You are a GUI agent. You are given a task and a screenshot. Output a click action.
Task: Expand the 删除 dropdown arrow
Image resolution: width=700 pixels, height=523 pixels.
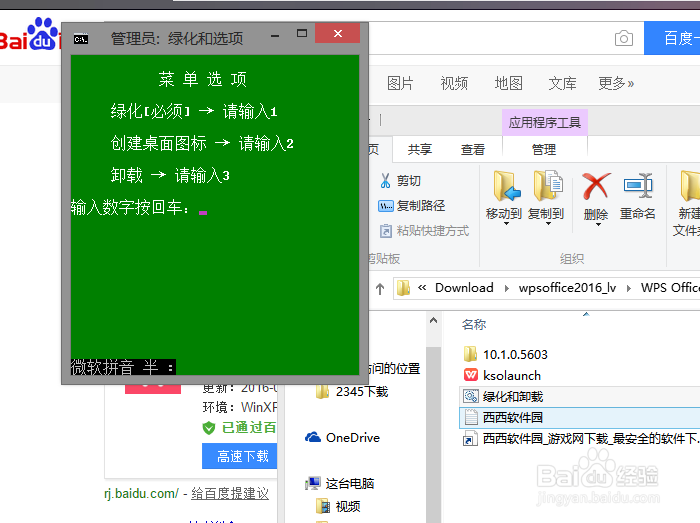597,224
